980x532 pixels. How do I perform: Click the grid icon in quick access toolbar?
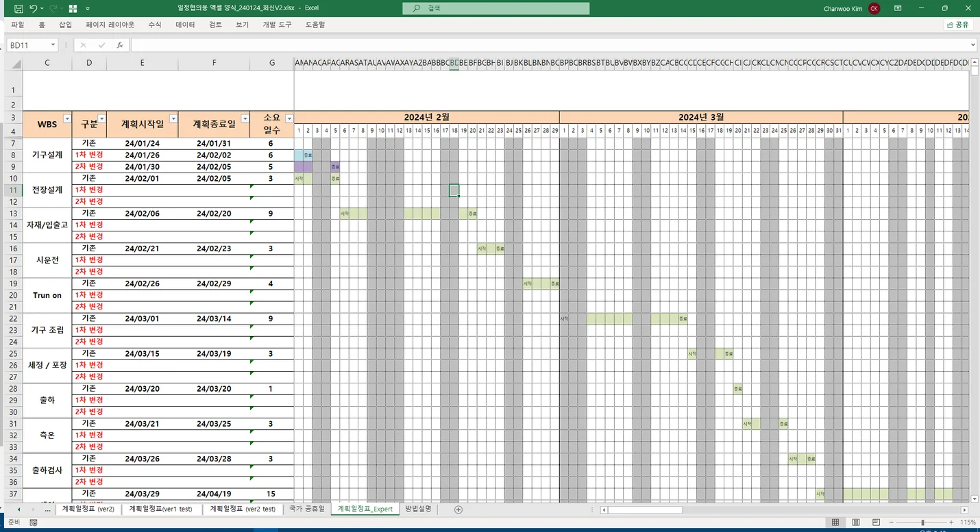coord(73,9)
